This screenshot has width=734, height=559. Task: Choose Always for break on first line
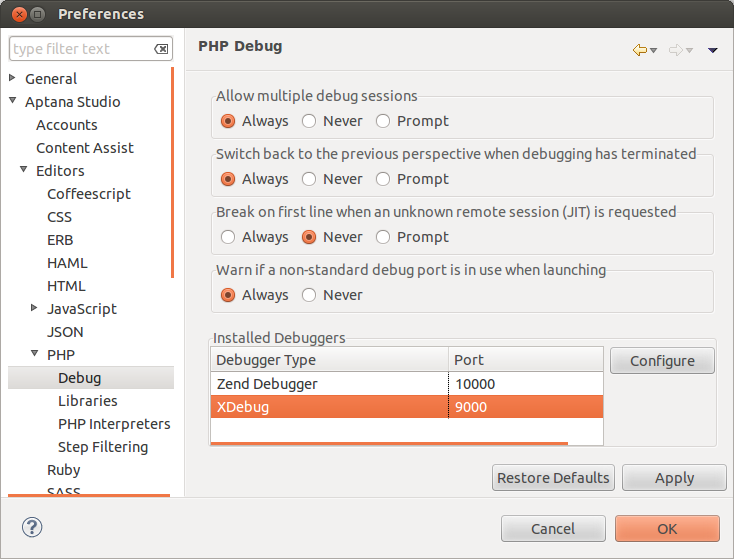click(229, 237)
